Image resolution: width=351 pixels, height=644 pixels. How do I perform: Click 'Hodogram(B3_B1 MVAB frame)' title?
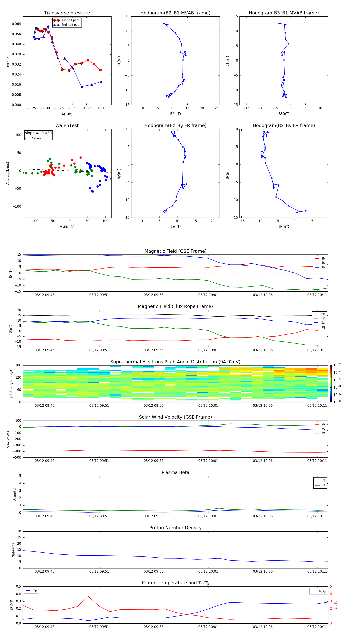coord(284,13)
